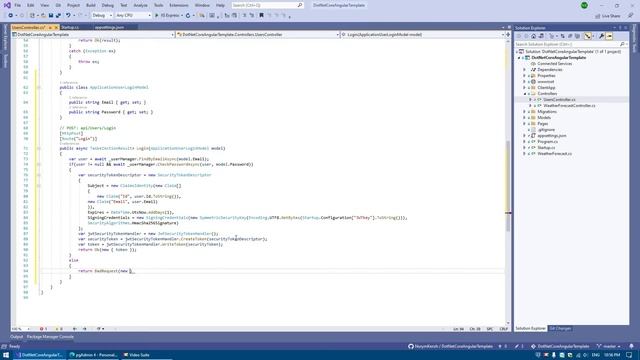640x360 pixels.
Task: Open the Project menu
Action: pyautogui.click(x=73, y=5)
